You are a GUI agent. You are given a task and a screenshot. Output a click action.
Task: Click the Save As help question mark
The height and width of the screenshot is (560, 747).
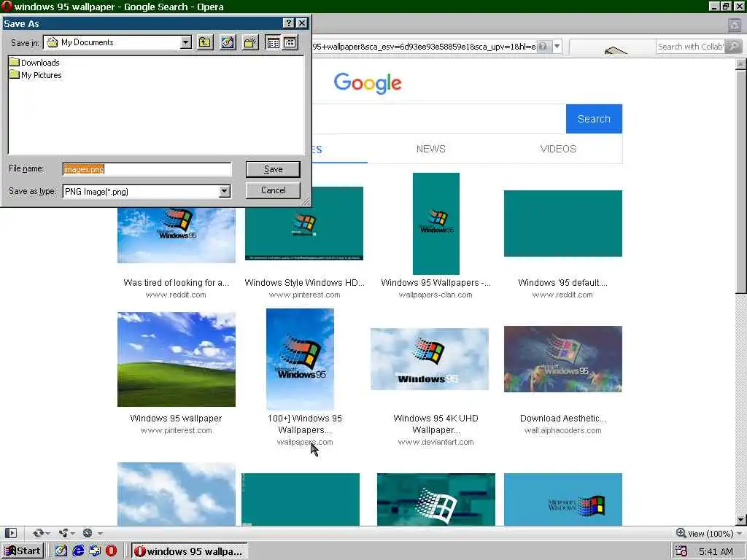coord(288,23)
